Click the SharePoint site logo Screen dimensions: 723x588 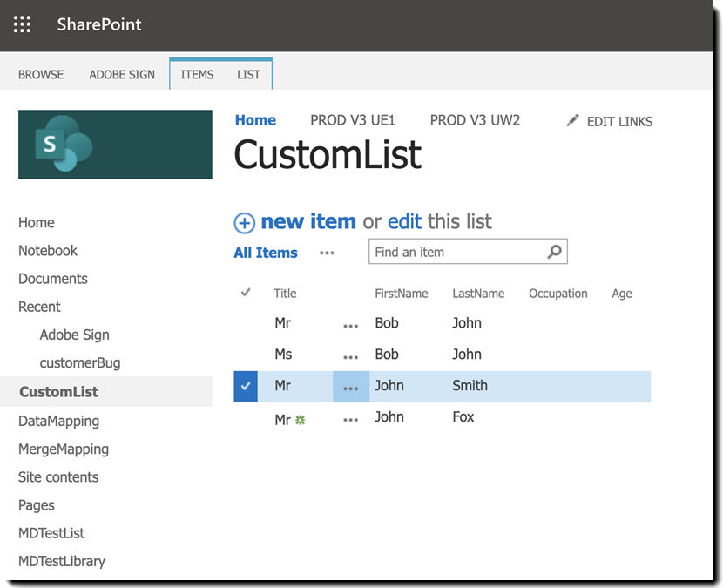pos(115,144)
